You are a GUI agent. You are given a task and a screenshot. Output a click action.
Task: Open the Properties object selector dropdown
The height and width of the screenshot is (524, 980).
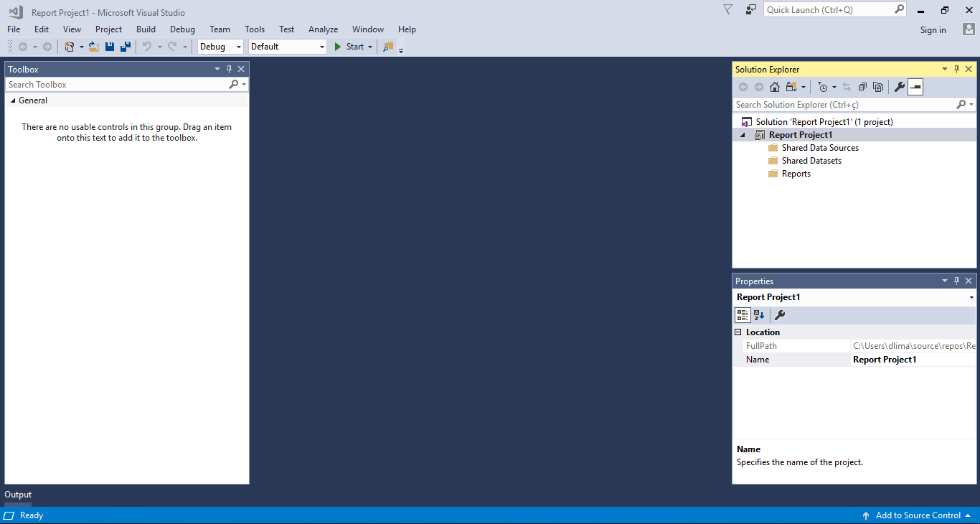[971, 297]
